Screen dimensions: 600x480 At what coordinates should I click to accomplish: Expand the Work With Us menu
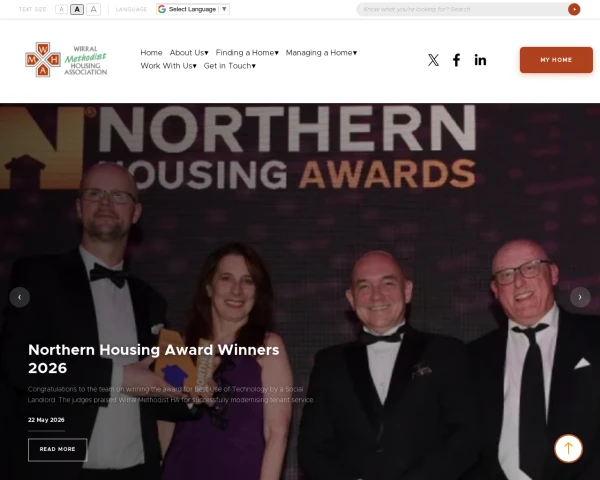pos(169,66)
